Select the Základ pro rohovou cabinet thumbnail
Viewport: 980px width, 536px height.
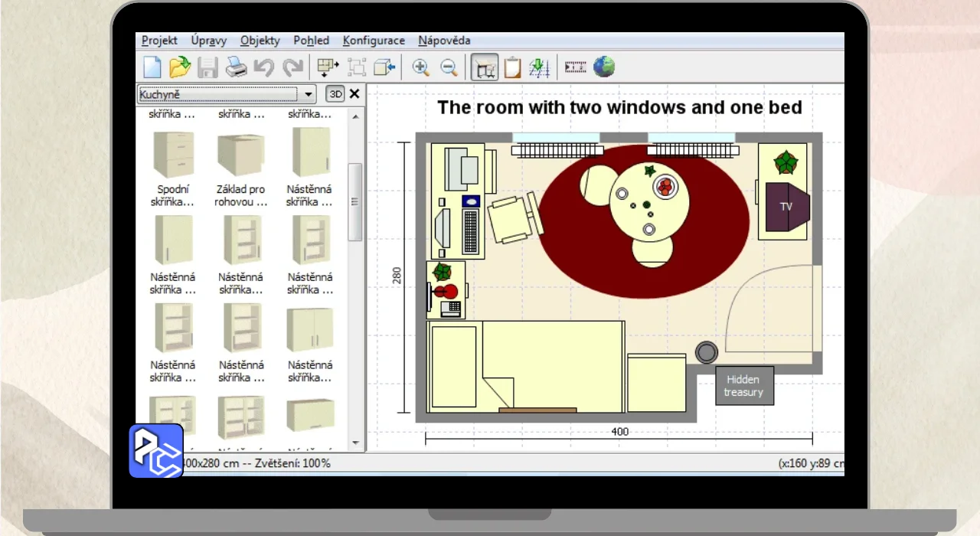pyautogui.click(x=241, y=155)
